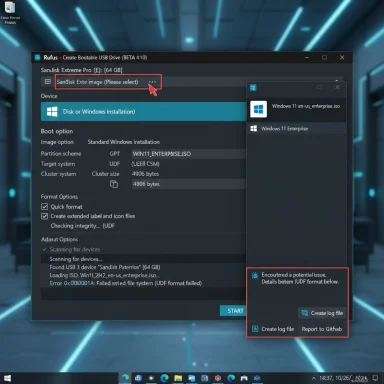The width and height of the screenshot is (384, 384).
Task: Open the Windows Start menu
Action: 7,378
